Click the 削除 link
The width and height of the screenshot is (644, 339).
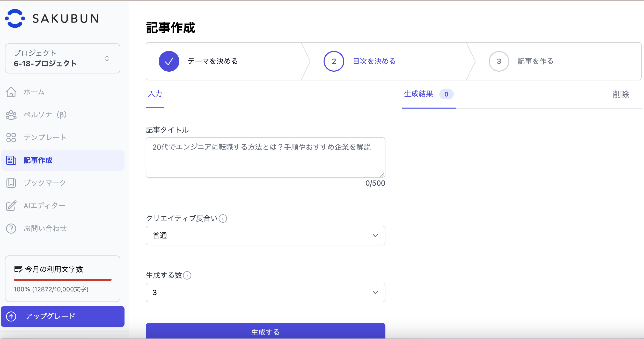click(x=621, y=94)
